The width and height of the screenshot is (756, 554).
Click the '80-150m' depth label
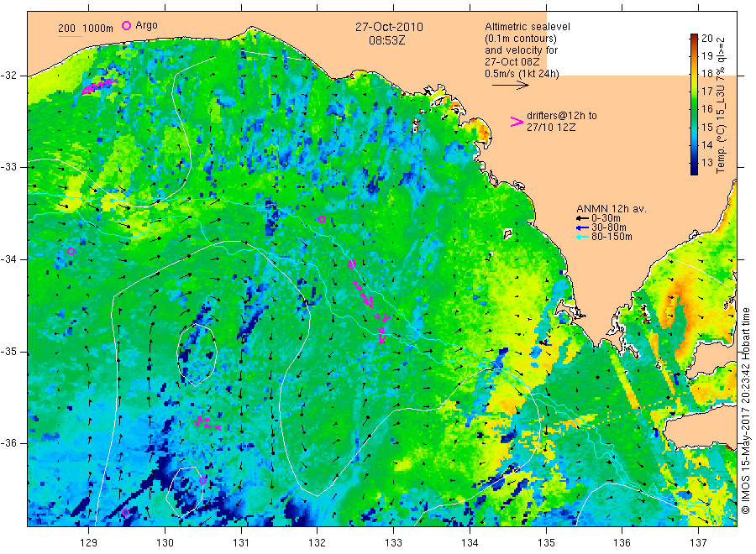tap(612, 237)
